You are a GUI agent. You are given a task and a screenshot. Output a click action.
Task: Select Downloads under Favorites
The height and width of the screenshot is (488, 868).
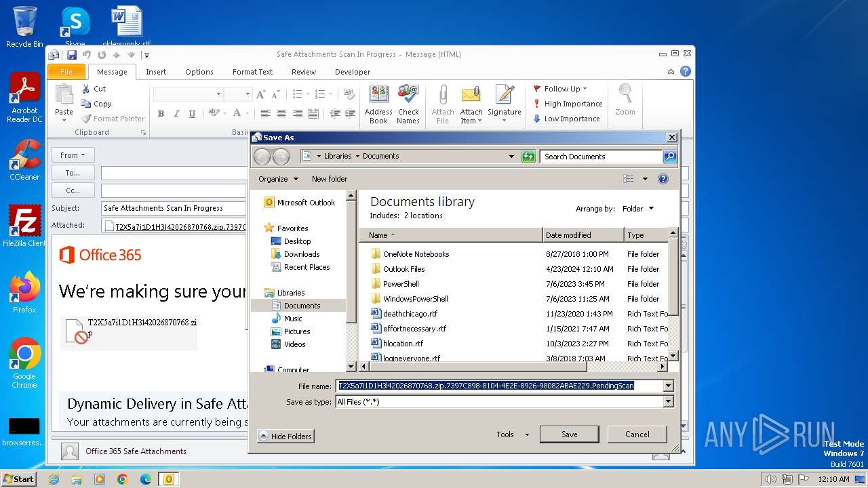(x=295, y=254)
